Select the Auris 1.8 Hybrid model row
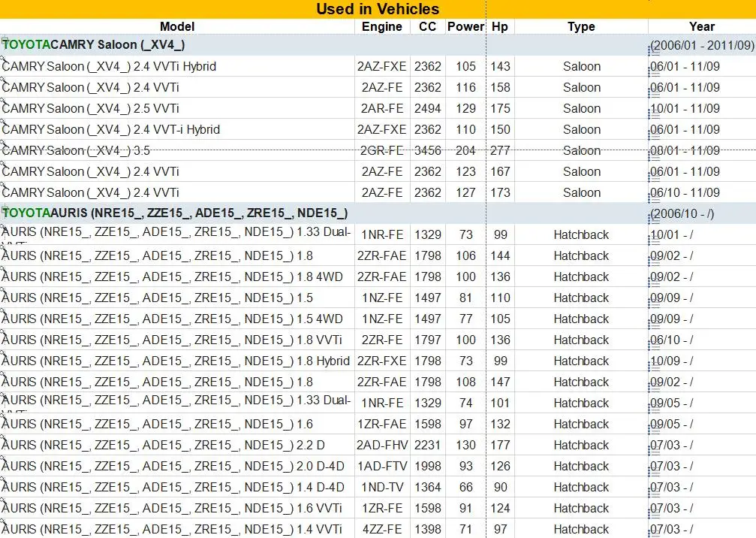The width and height of the screenshot is (756, 538). (177, 361)
